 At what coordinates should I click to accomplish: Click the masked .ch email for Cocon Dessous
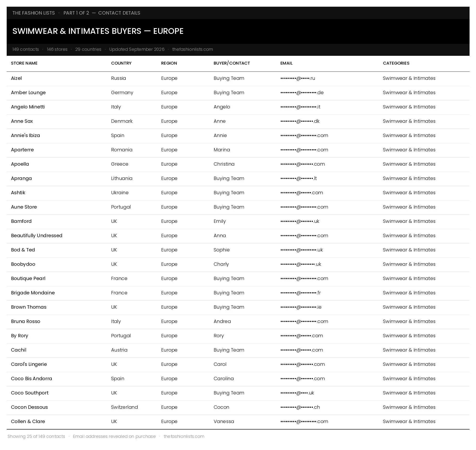coord(300,407)
